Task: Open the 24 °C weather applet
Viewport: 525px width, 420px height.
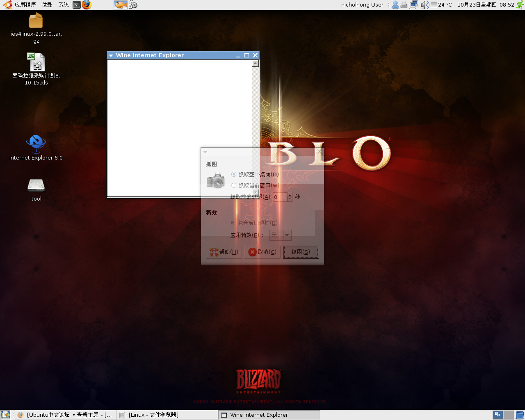Action: coord(441,5)
